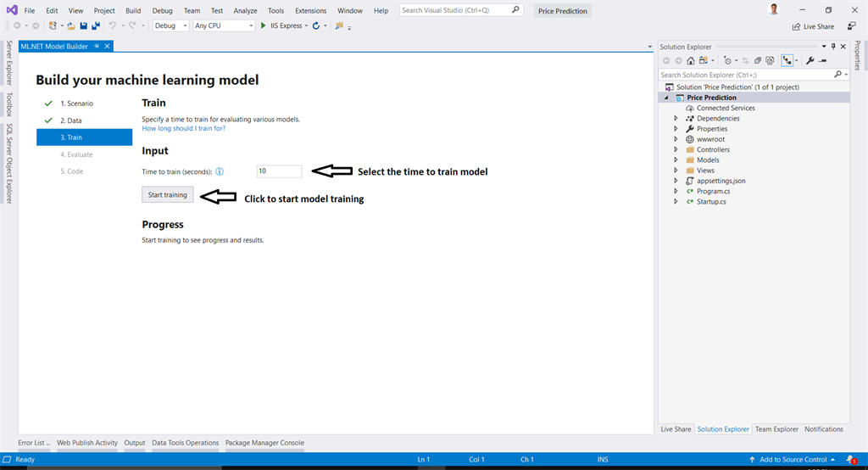Open the Extensions menu
Image resolution: width=868 pixels, height=470 pixels.
tap(310, 10)
